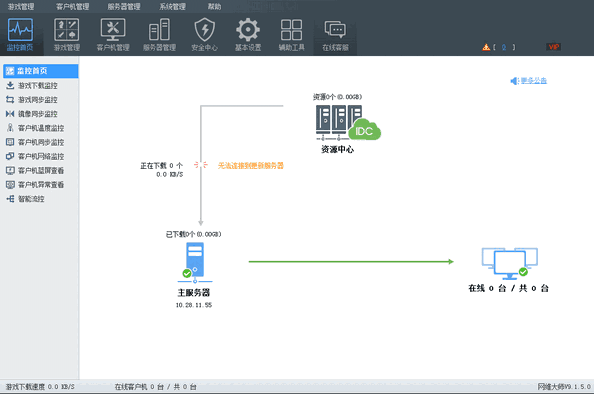This screenshot has width=594, height=396.
Task: Click the 已下载0个 (0.00GB) text
Action: (x=194, y=234)
